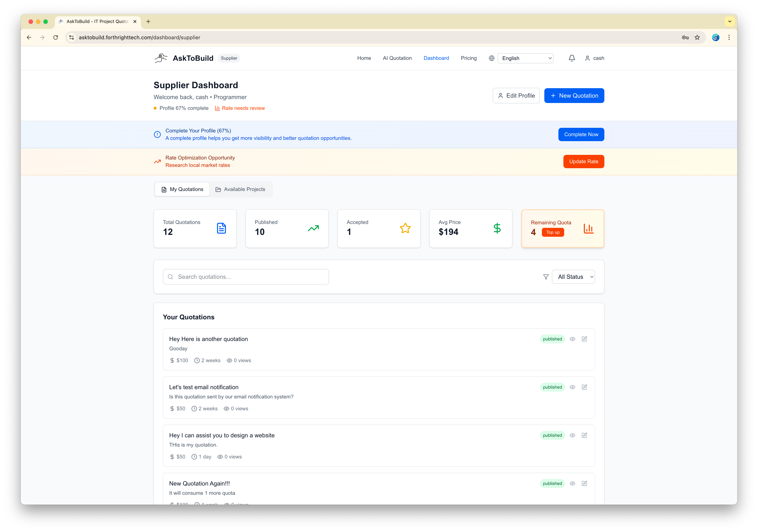Click the 'Hey Here is another quotation' title
The width and height of the screenshot is (758, 532).
pyautogui.click(x=208, y=339)
